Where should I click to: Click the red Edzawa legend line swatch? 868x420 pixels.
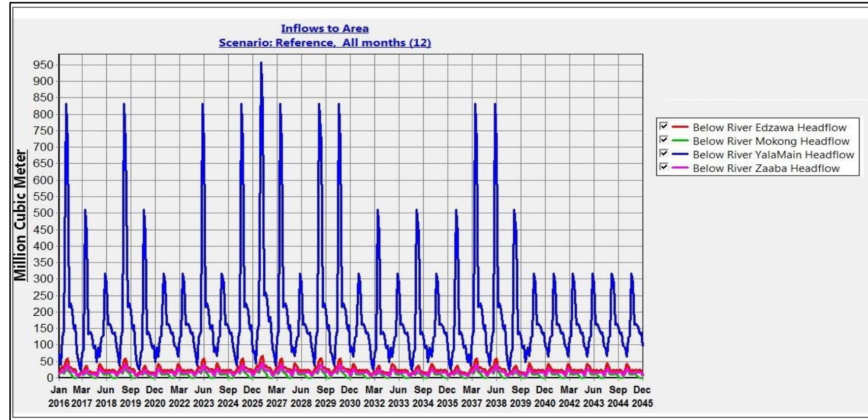pyautogui.click(x=680, y=127)
